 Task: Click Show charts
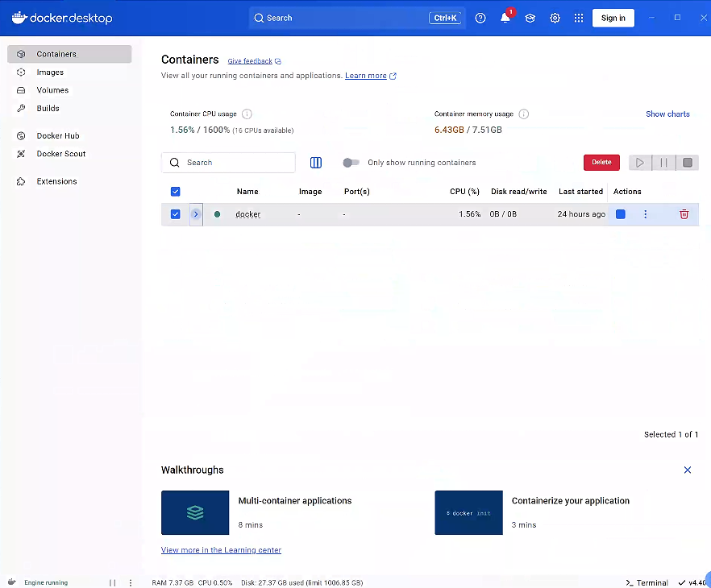pos(667,114)
